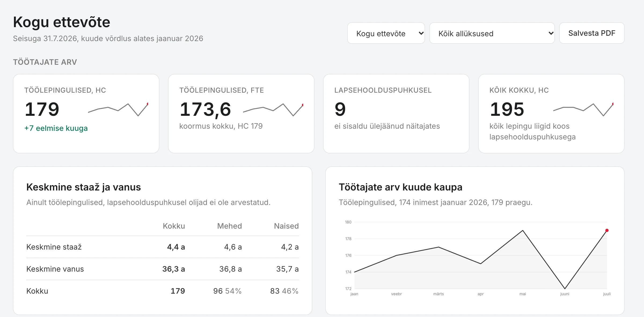Click the sparkline in the Töölepingulised, FTE card
644x317 pixels.
pyautogui.click(x=273, y=109)
